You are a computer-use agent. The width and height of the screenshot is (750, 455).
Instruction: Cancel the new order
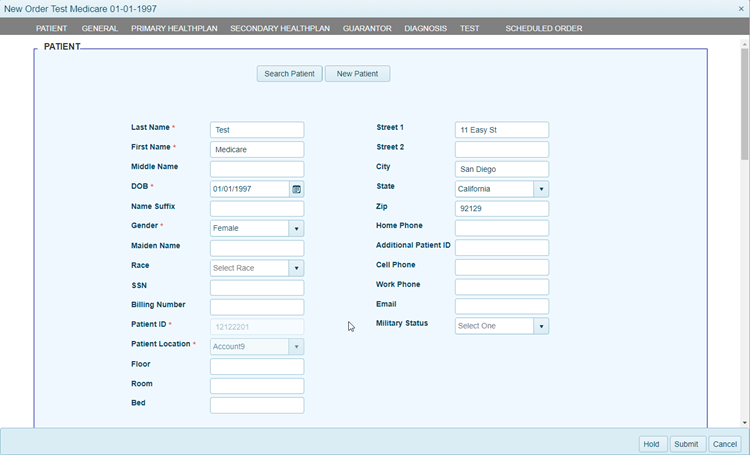[x=725, y=444]
